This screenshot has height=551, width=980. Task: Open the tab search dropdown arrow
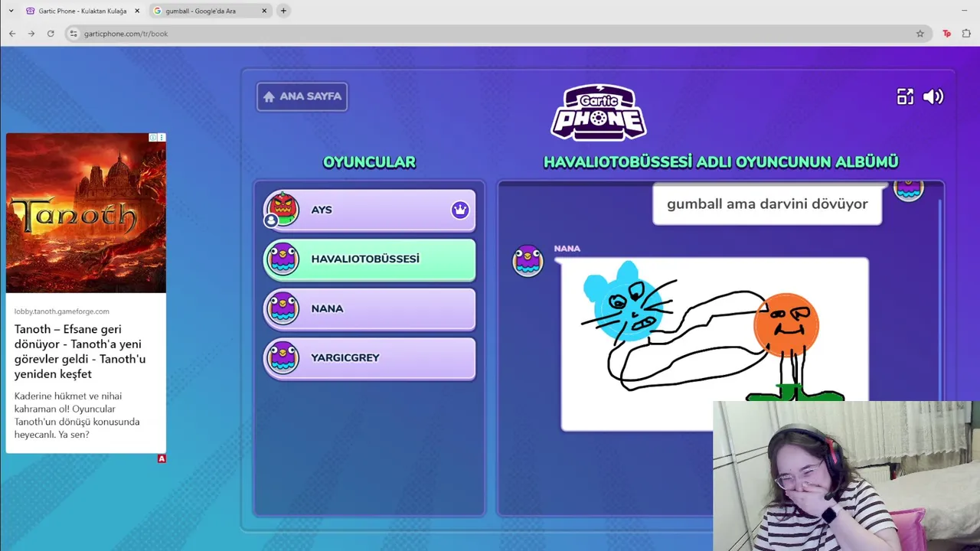point(11,11)
